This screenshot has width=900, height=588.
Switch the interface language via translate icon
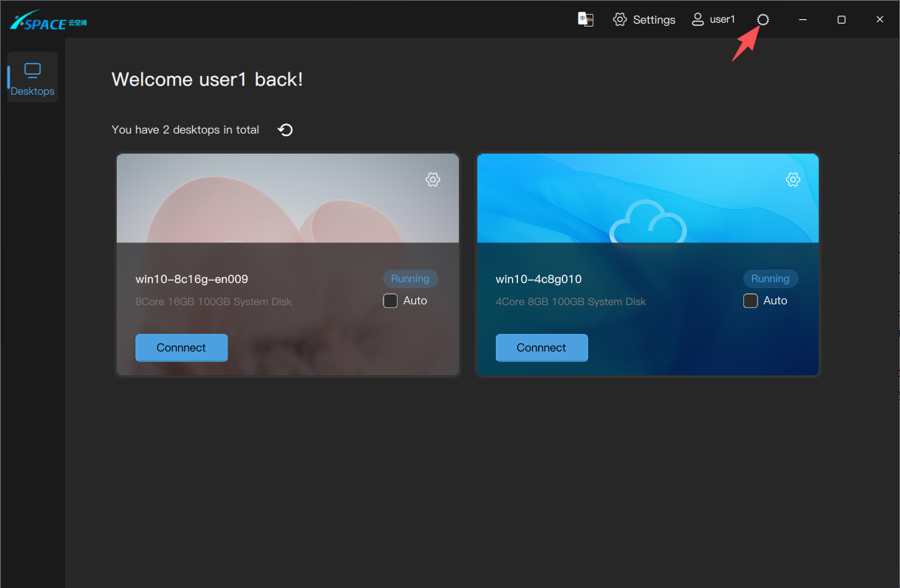[585, 19]
